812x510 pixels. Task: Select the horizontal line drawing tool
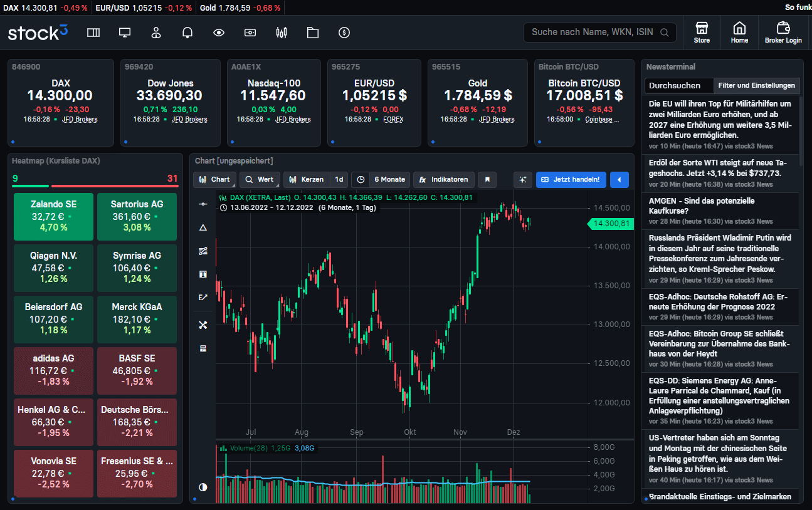(203, 204)
